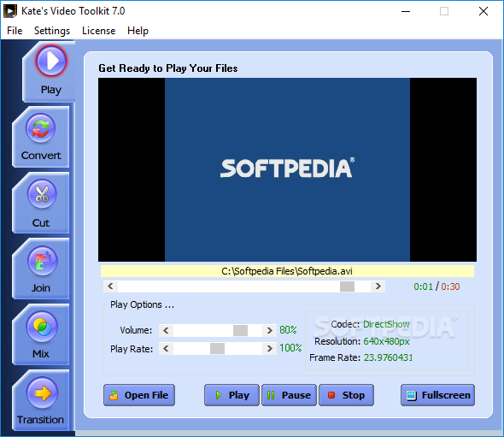Screen dimensions: 504x437
Task: Open the Mix module in the sidebar
Action: [x=41, y=334]
